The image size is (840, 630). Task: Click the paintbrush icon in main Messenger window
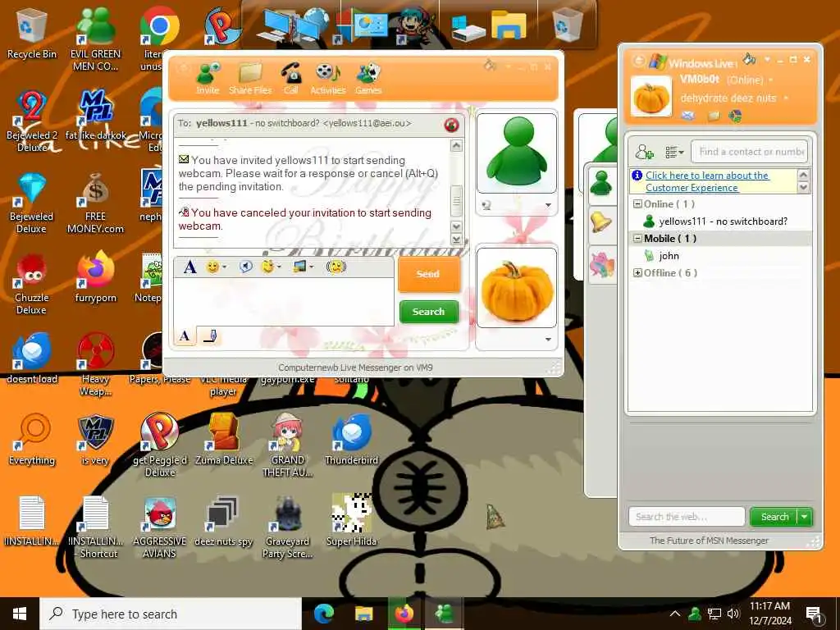point(749,58)
